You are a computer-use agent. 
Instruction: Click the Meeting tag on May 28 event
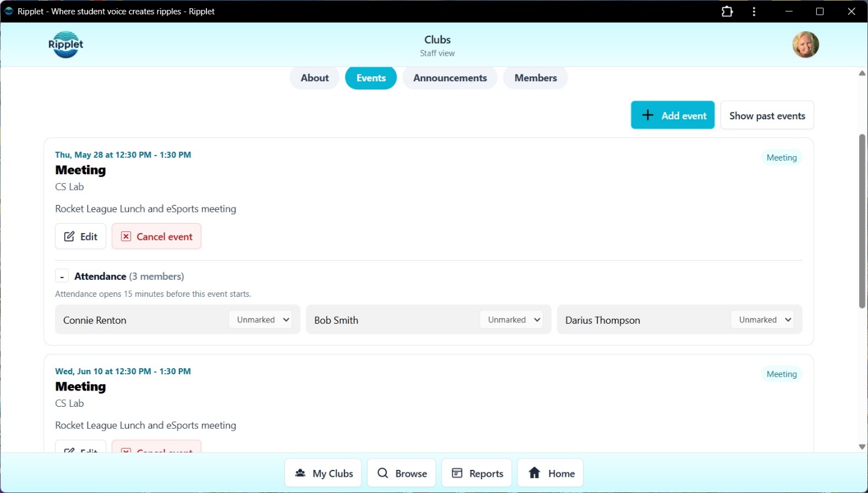click(782, 157)
